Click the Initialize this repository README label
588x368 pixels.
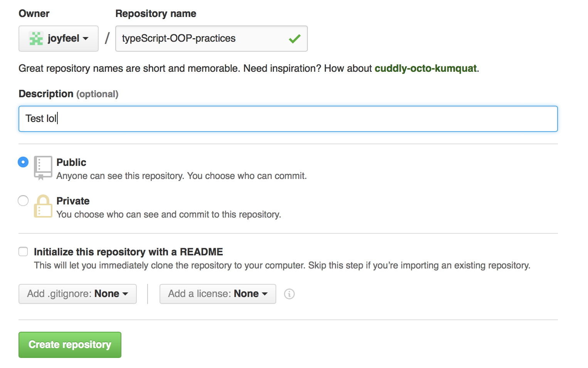pos(128,252)
